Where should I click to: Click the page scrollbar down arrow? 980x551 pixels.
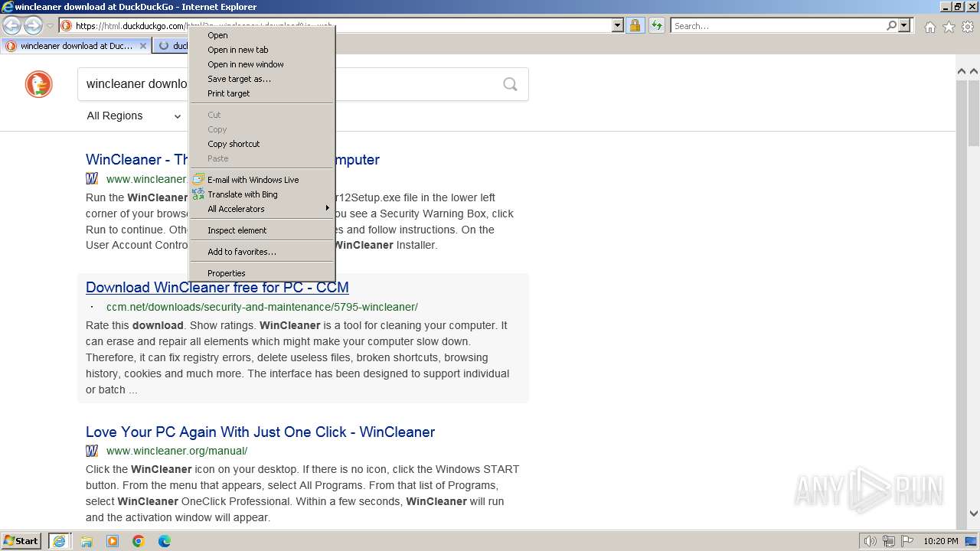(x=974, y=514)
